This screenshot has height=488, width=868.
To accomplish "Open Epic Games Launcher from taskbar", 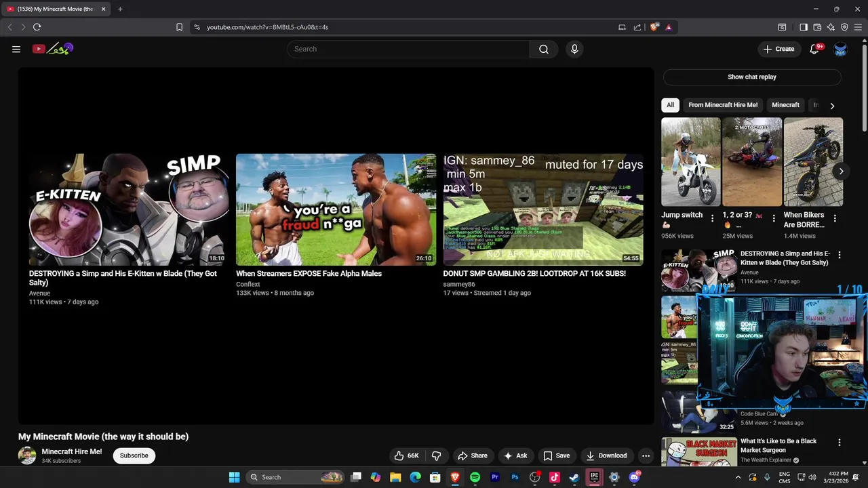I will click(x=594, y=477).
